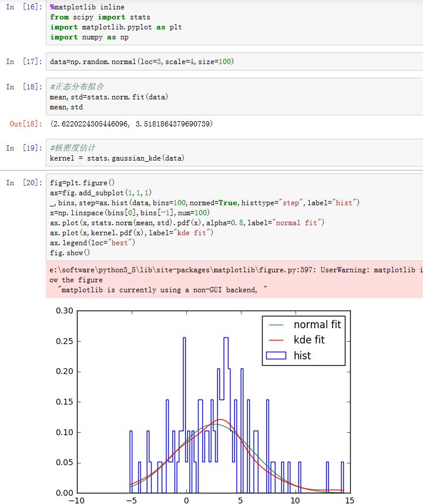Click the pink UserWarning output area
This screenshot has height=504, width=423.
pos(235,279)
